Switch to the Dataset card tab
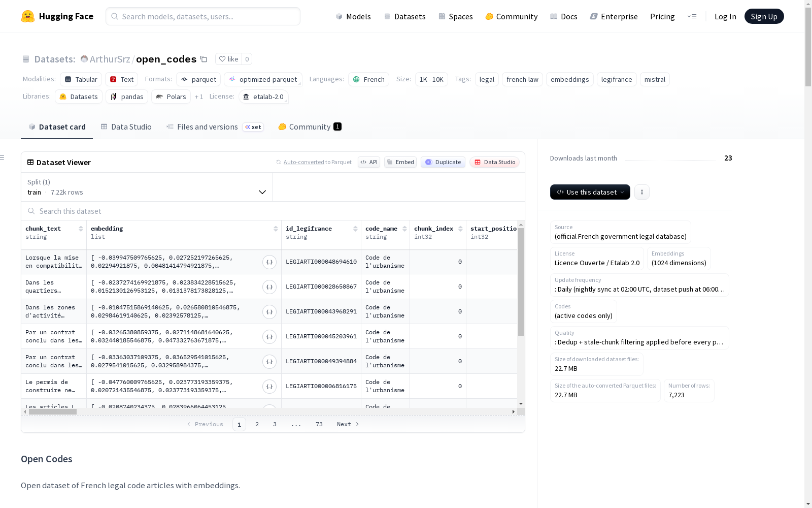The height and width of the screenshot is (508, 812). [x=57, y=127]
